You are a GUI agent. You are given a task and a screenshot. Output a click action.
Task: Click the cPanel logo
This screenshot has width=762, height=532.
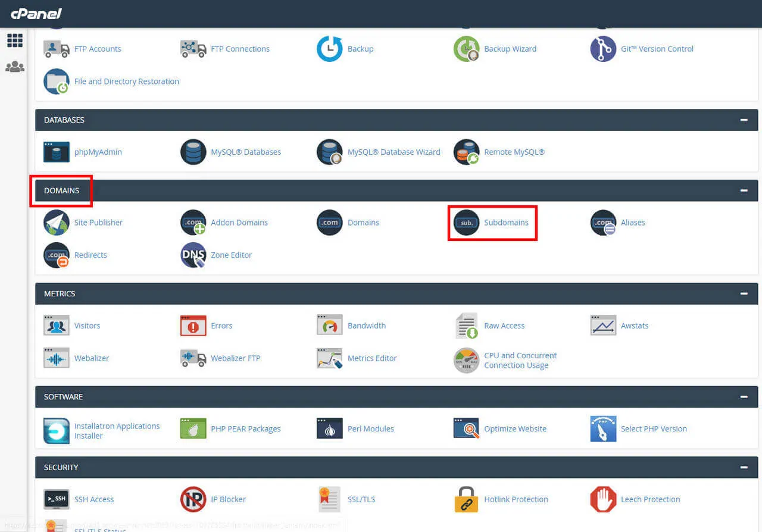point(36,13)
